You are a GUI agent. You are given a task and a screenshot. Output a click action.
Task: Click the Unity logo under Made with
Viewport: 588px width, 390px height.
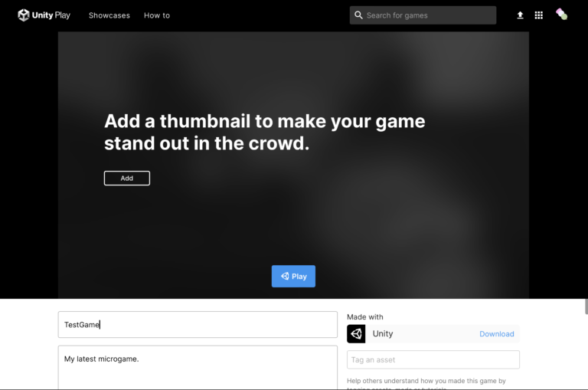click(x=356, y=334)
